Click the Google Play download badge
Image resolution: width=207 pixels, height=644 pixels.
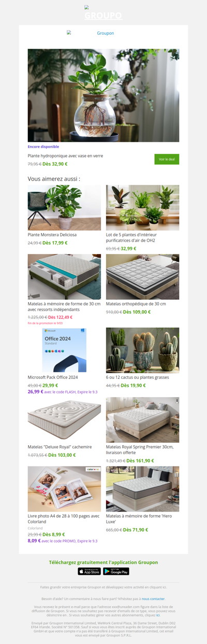pos(116,572)
